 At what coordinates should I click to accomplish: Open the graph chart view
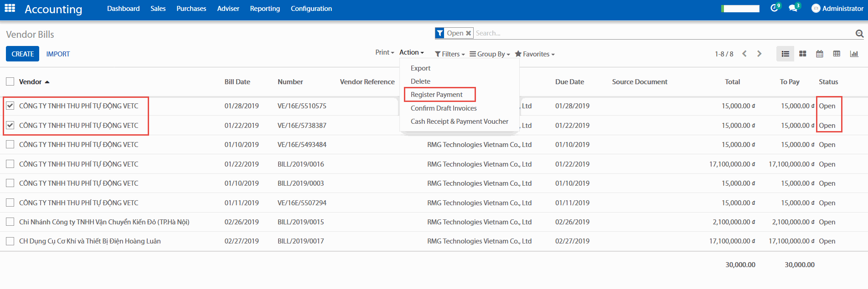[854, 54]
